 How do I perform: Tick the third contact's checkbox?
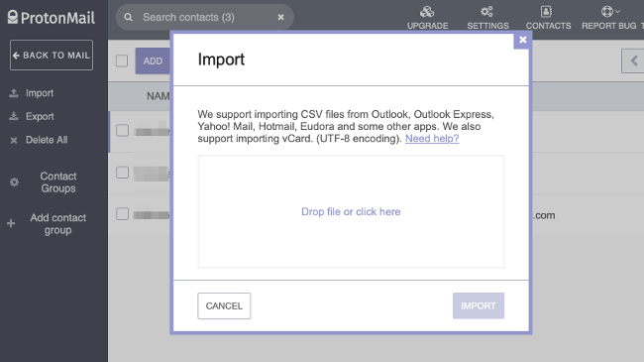(x=122, y=214)
